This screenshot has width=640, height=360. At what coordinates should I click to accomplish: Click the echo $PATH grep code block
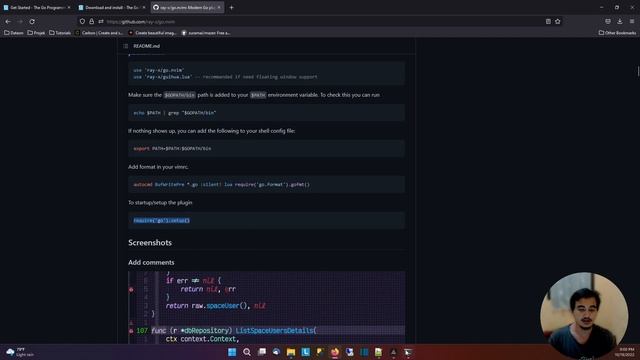267,113
